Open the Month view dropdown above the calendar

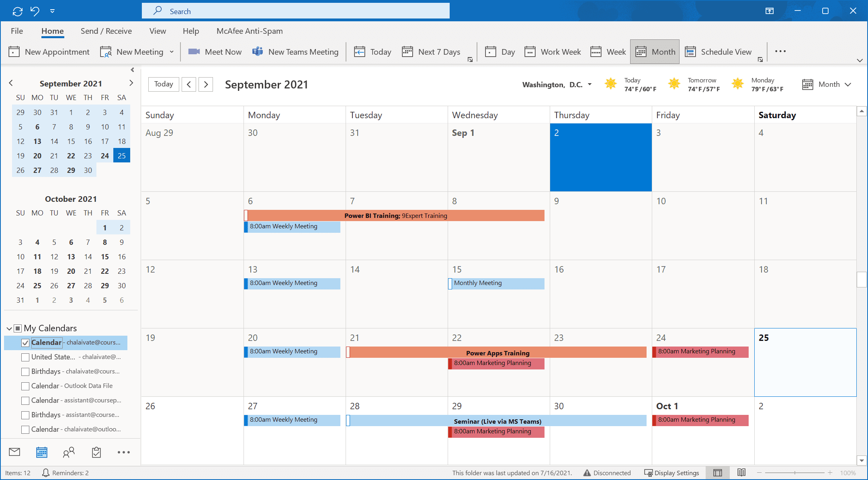click(848, 84)
